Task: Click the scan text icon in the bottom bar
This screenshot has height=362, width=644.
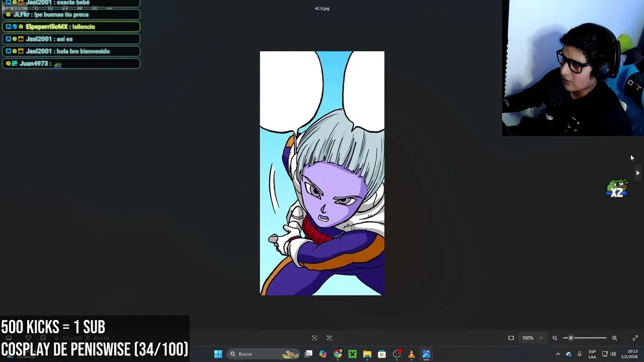Action: click(330, 338)
